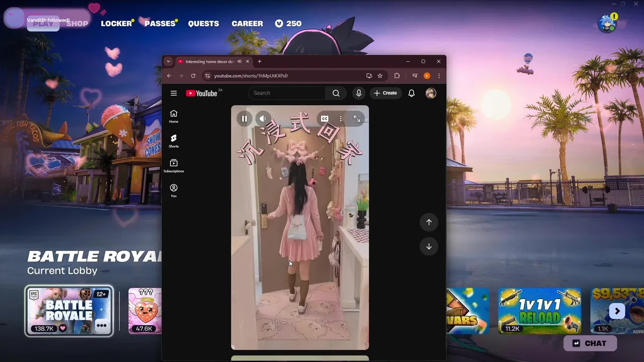
Task: Mute the Short's volume
Action: point(263,119)
